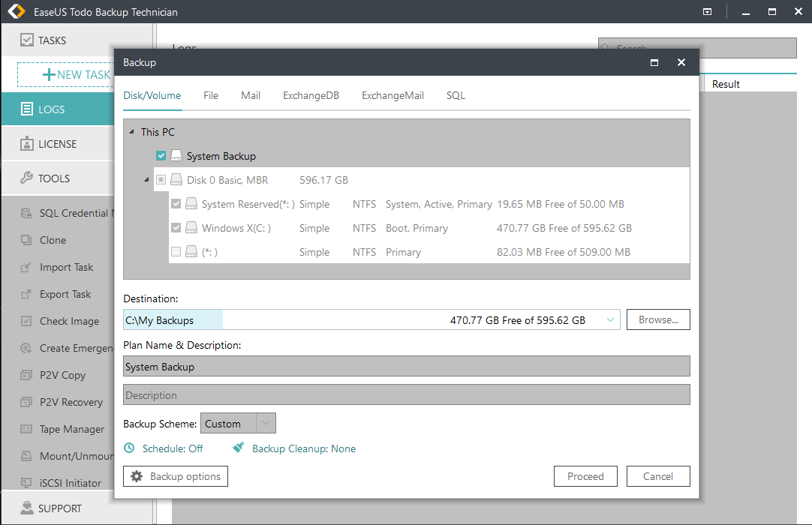Click the System Backup drive icon
Viewport: 812px width, 525px height.
click(176, 155)
